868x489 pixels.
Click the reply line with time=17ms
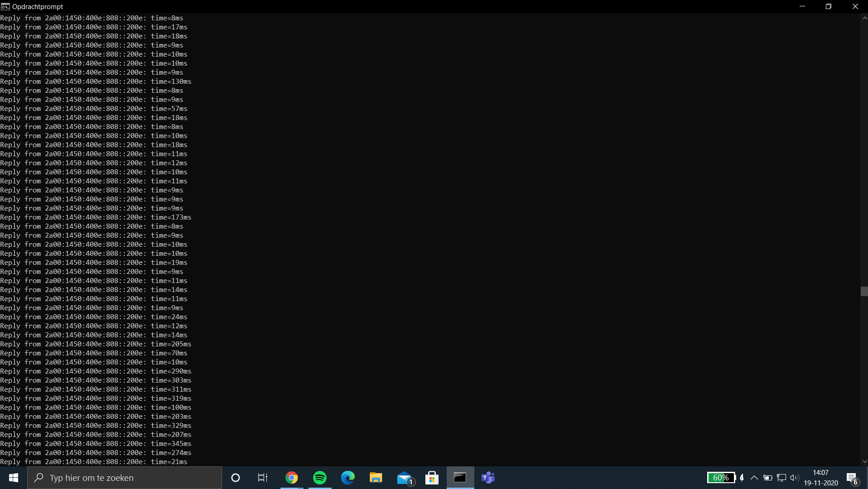pyautogui.click(x=94, y=27)
